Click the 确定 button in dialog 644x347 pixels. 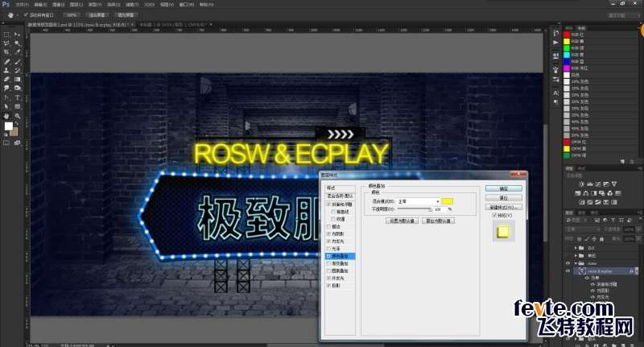504,188
